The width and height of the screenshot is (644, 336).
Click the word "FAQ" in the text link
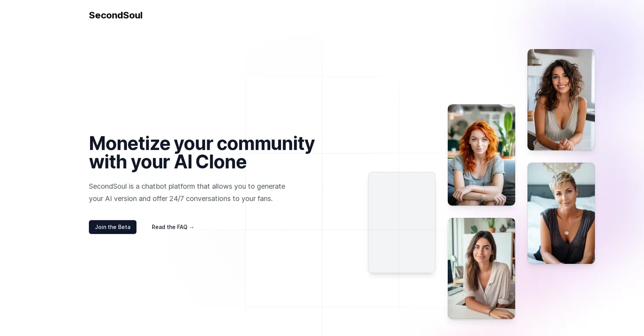pyautogui.click(x=182, y=227)
